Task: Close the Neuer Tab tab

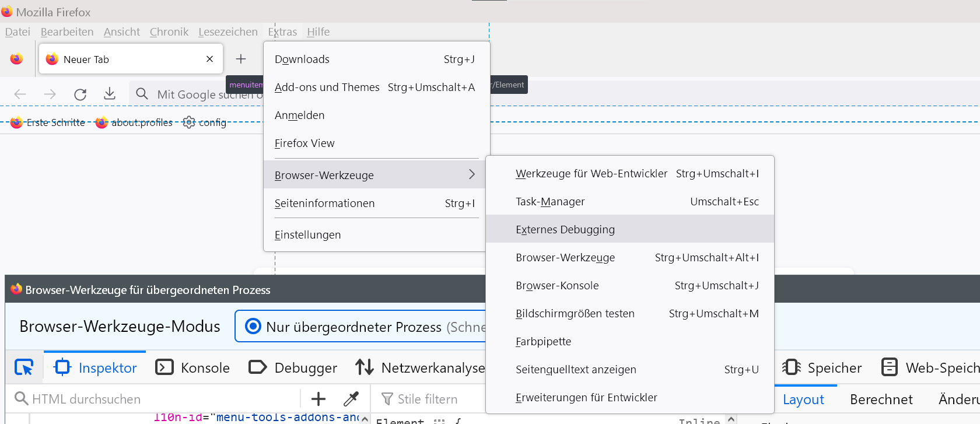Action: click(210, 59)
